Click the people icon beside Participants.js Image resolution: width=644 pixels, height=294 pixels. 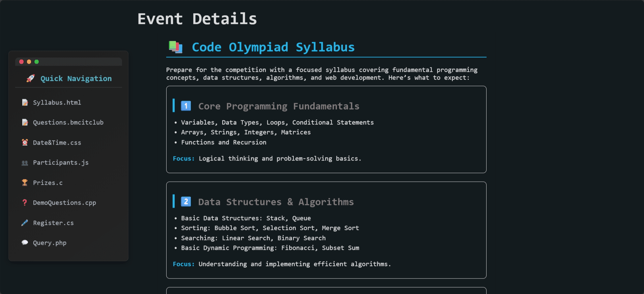(x=25, y=163)
